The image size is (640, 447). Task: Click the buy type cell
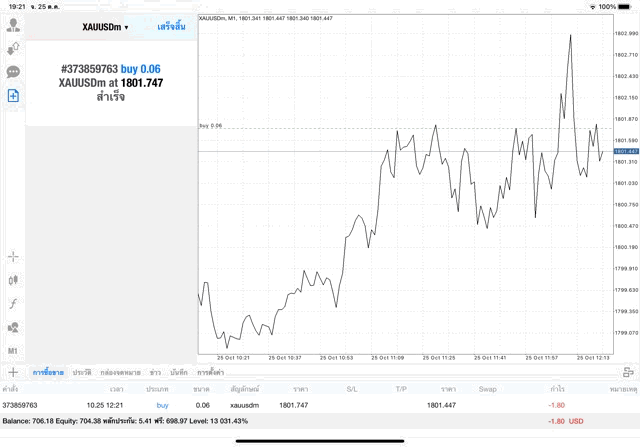click(x=162, y=405)
